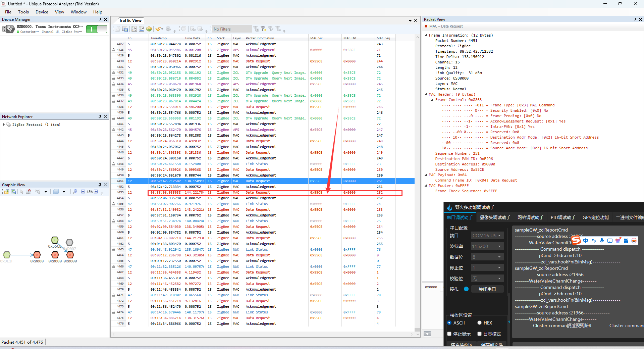The width and height of the screenshot is (644, 349).
Task: Click the funnel with star quick-filter icon
Action: [x=264, y=29]
